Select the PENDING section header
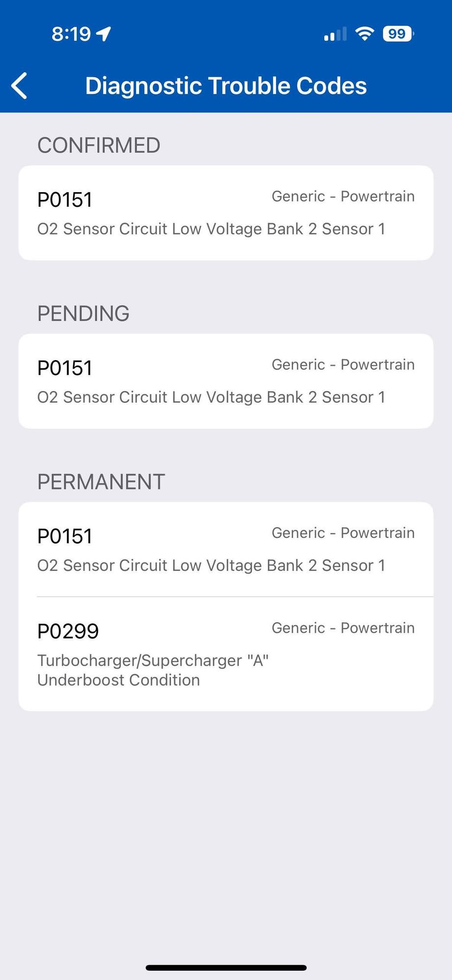 (x=84, y=313)
